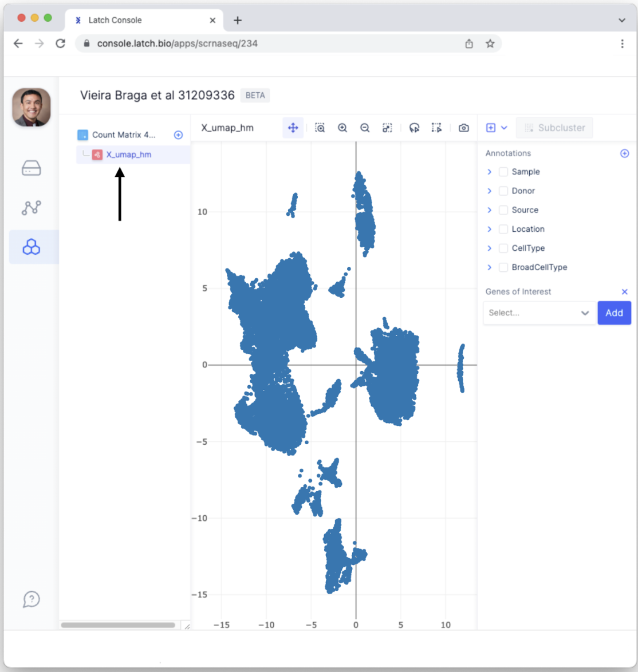Toggle the CellType annotation checkbox

point(503,248)
